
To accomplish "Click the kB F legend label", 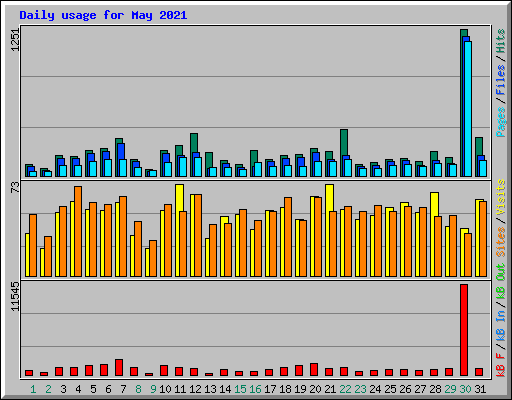I will click(501, 365).
